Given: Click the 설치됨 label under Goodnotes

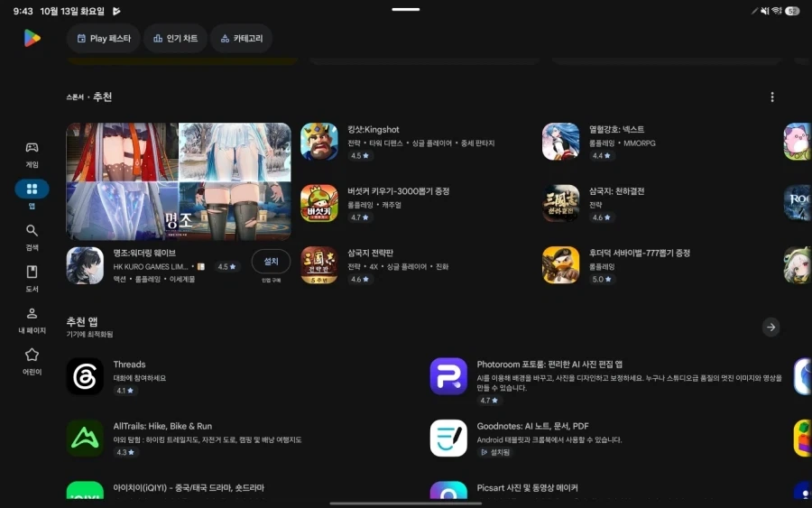Looking at the screenshot, I should [x=495, y=452].
